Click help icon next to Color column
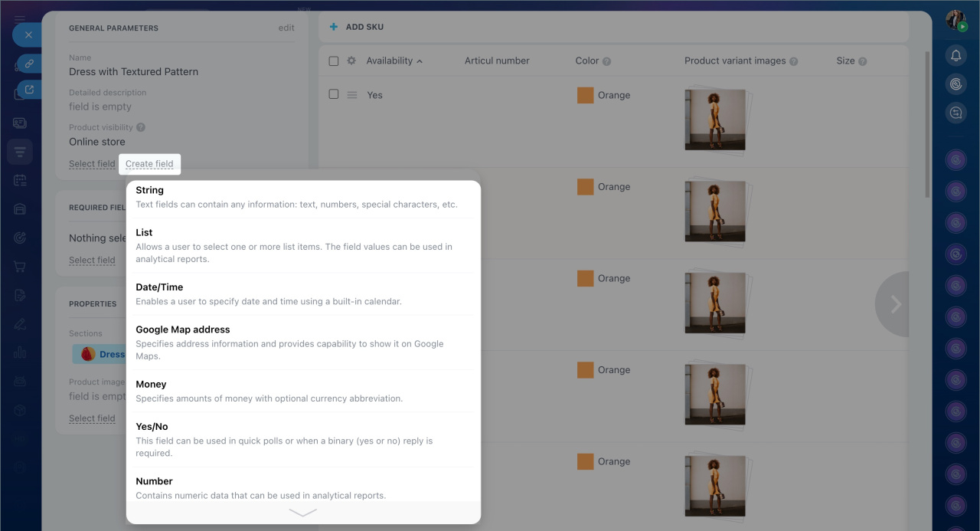This screenshot has width=980, height=531. [x=606, y=61]
